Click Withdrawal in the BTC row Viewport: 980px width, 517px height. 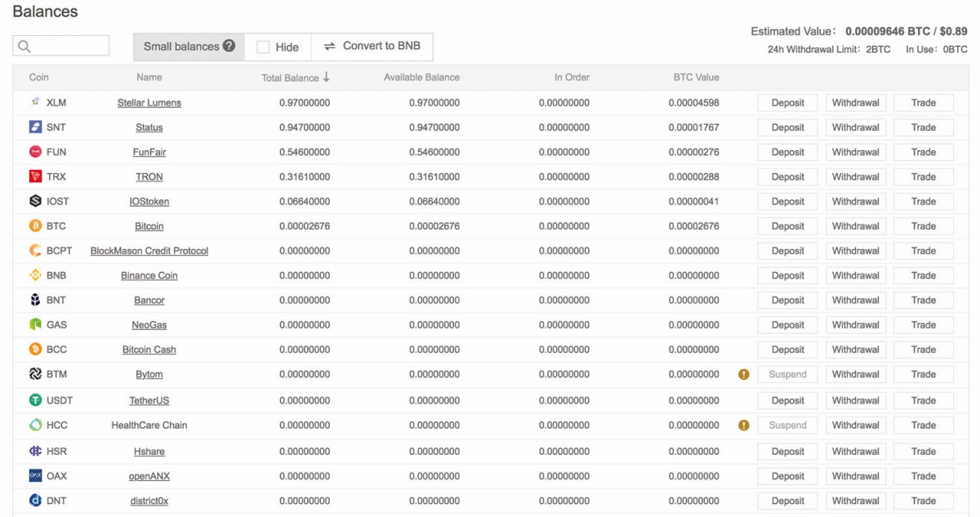point(856,226)
